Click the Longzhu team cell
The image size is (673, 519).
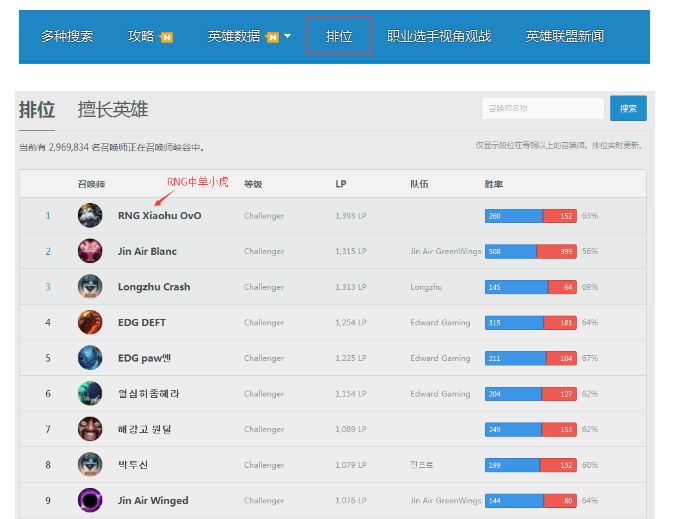pos(426,287)
